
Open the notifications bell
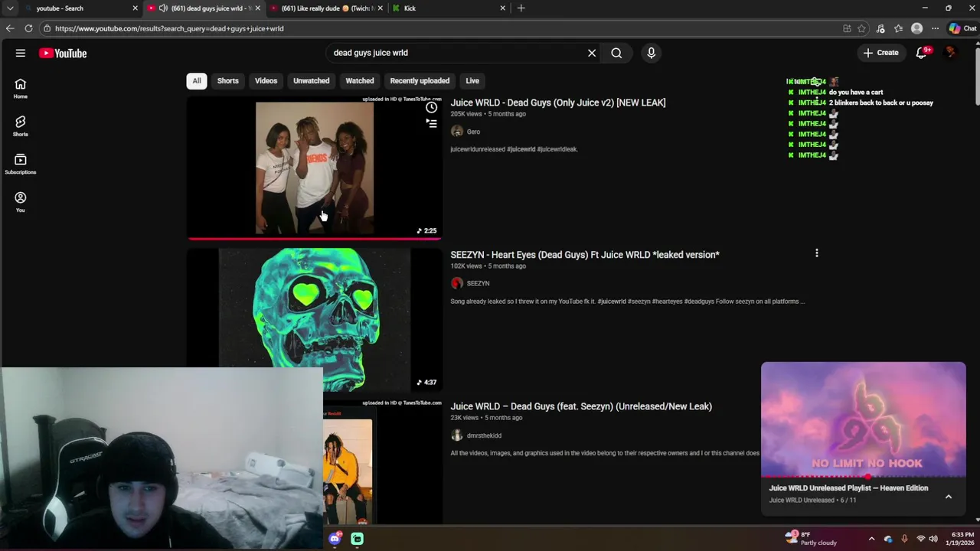point(922,53)
